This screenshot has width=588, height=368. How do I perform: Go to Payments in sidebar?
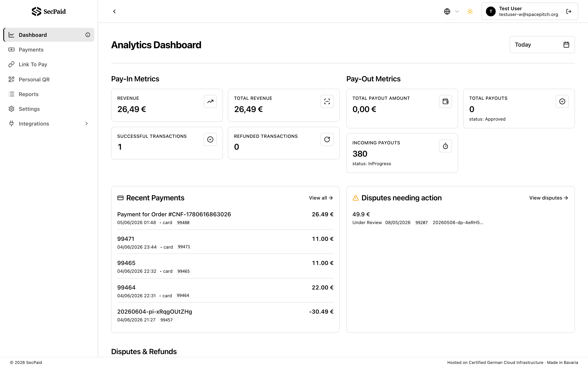(x=49, y=50)
